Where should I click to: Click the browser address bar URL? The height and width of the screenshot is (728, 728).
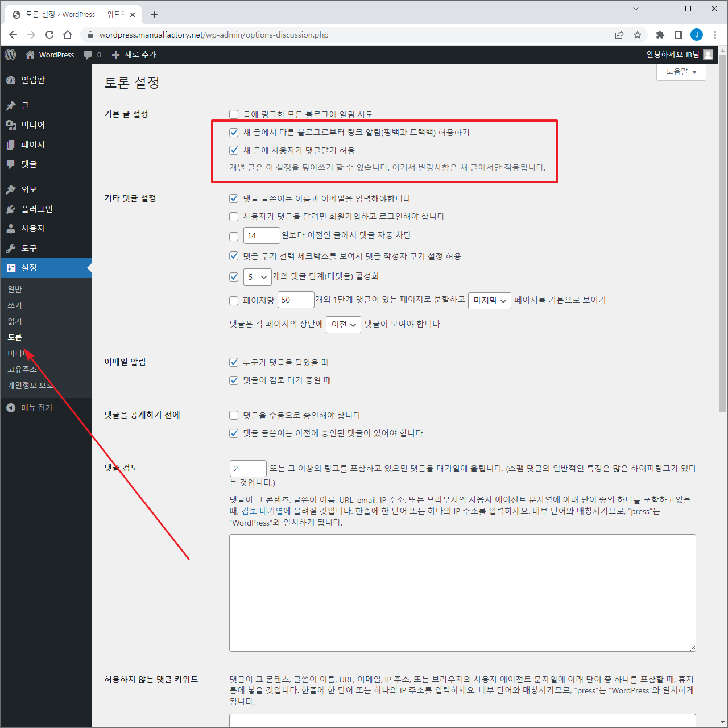[214, 35]
